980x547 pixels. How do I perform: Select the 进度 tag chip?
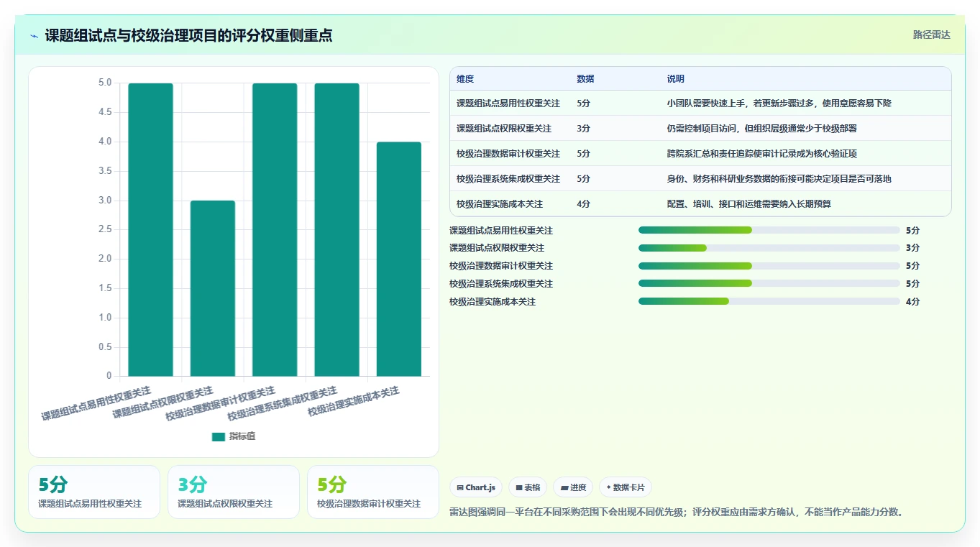(x=573, y=487)
